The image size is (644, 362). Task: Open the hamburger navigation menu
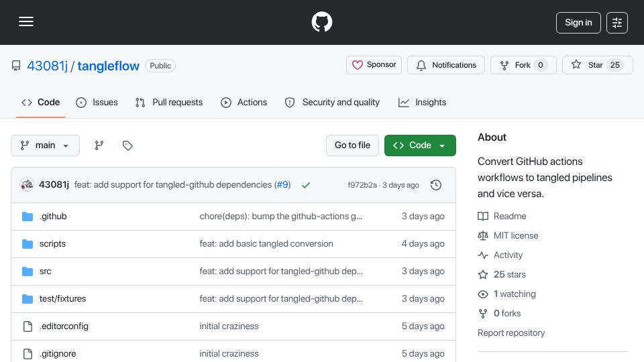point(26,22)
